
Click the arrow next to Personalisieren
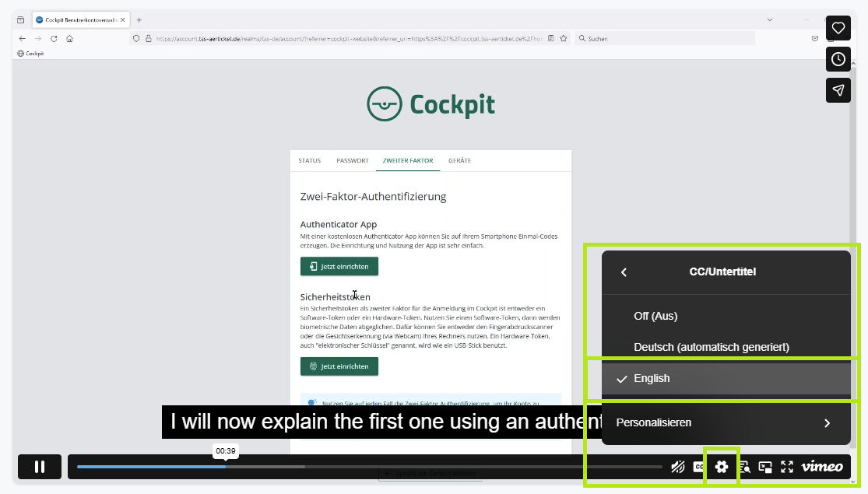pyautogui.click(x=827, y=423)
